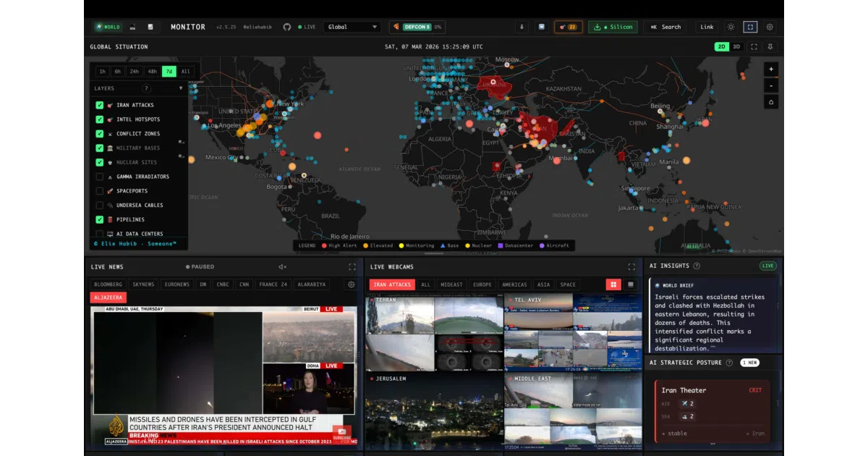Reset map view with home icon
This screenshot has width=868, height=456.
[771, 102]
